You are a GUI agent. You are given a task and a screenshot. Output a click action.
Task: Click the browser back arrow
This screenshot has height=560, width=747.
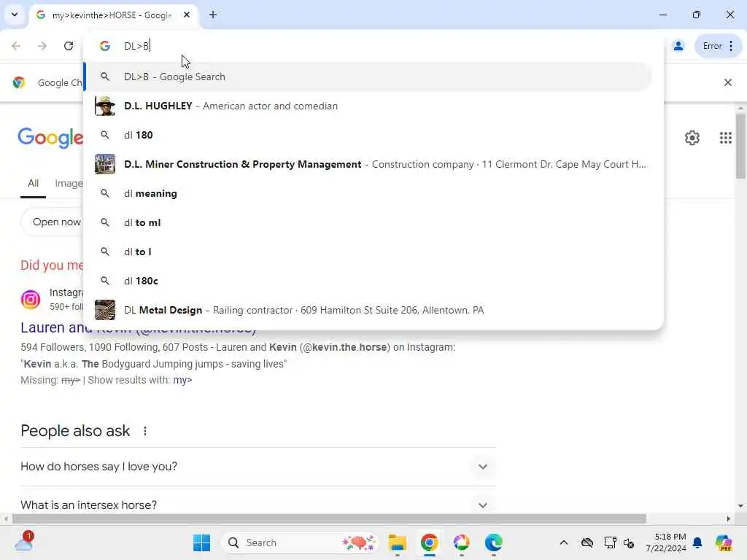(x=16, y=46)
